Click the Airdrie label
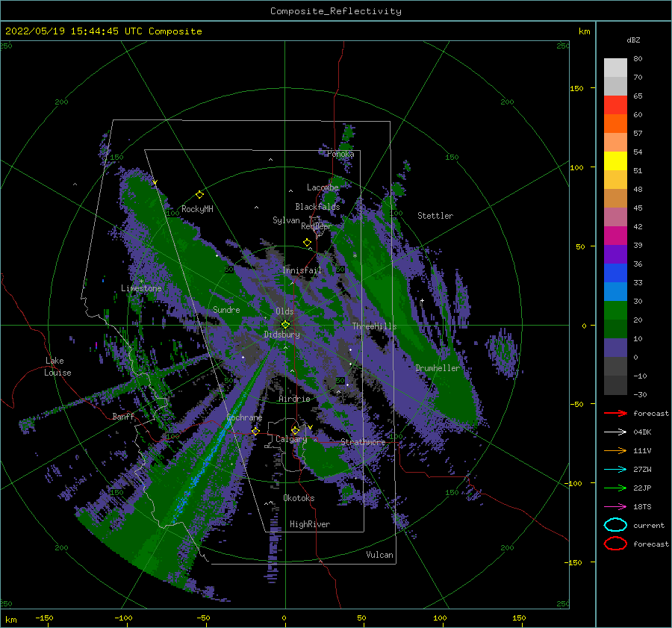This screenshot has height=628, width=672. tap(294, 399)
